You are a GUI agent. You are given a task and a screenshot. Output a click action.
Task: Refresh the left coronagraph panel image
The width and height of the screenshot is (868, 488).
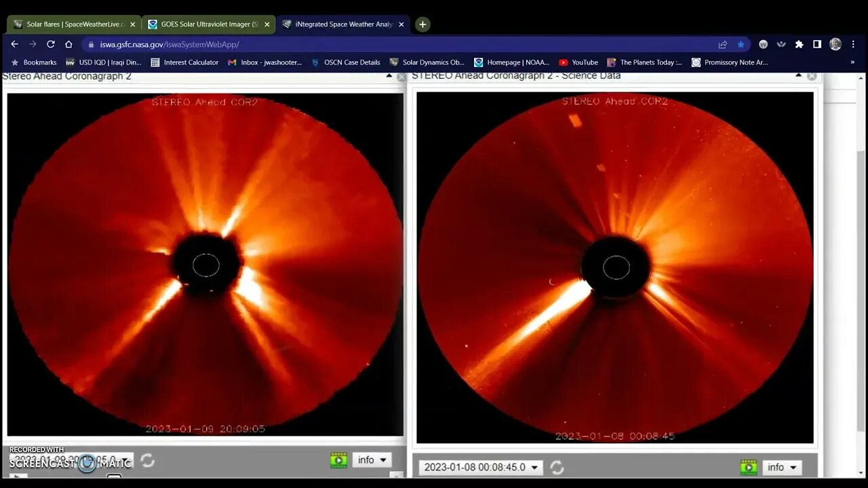pos(147,461)
